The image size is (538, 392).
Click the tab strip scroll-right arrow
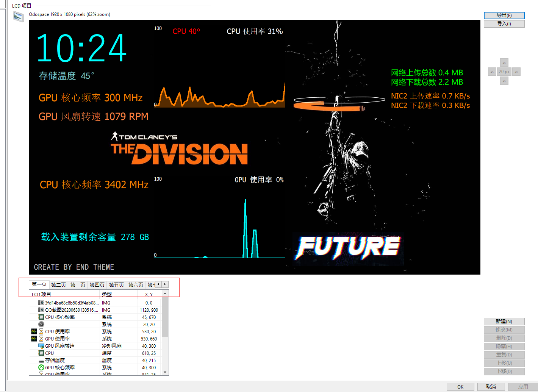165,284
